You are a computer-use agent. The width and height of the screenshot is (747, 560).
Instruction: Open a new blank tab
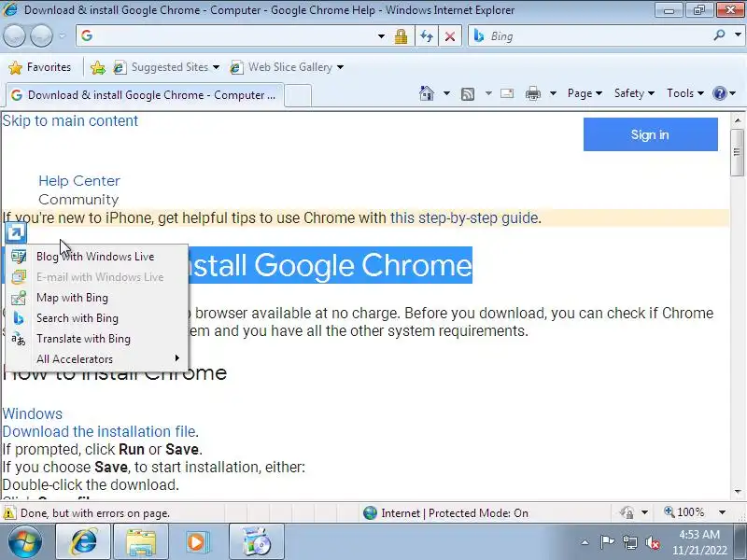click(x=298, y=95)
